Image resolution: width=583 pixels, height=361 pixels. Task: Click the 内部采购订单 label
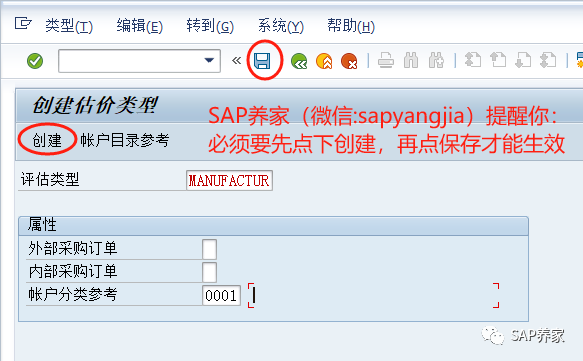pos(73,271)
